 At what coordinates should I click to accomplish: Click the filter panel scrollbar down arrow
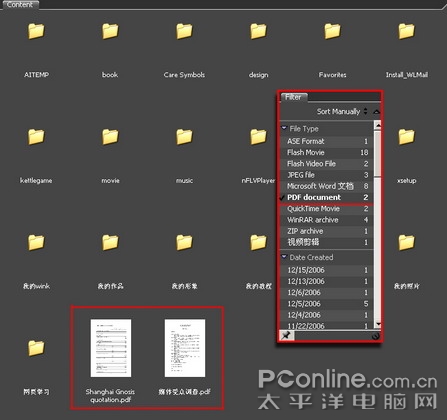pos(378,324)
